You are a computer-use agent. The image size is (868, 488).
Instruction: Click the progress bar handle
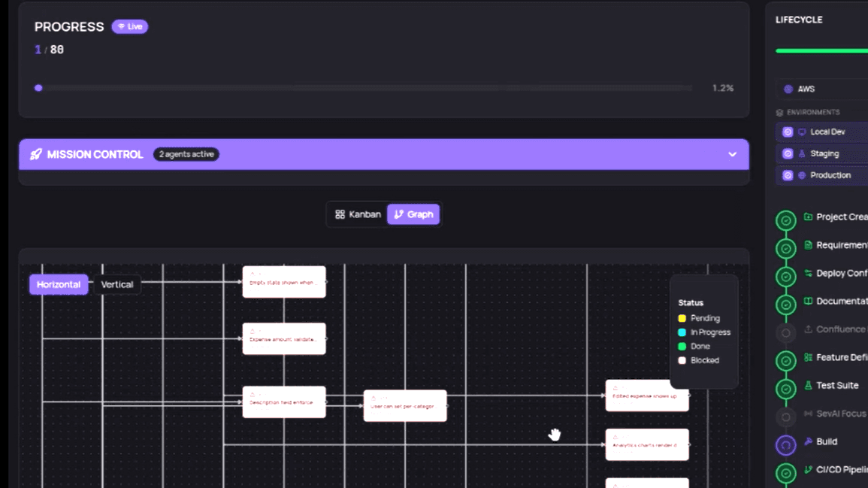[38, 88]
